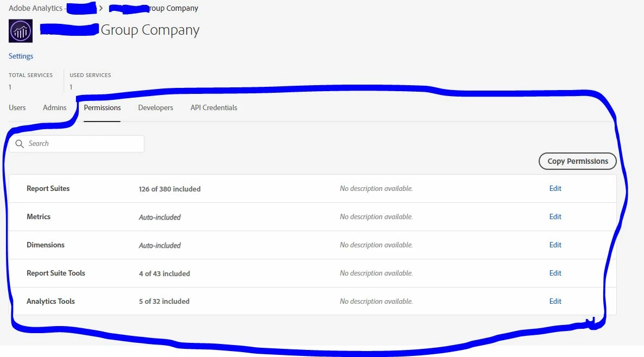644x357 pixels.
Task: Click the TOTAL SERVICES label
Action: click(x=31, y=75)
